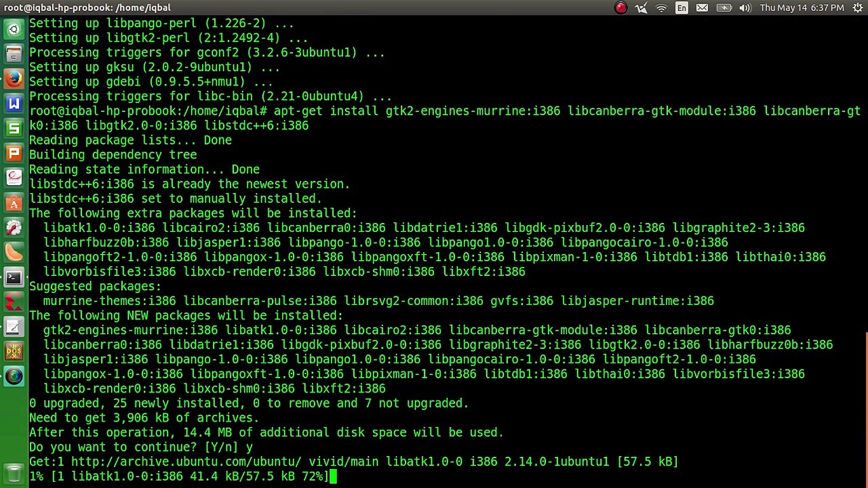Image resolution: width=868 pixels, height=488 pixels.
Task: Open the battery indicator menu
Action: [724, 7]
